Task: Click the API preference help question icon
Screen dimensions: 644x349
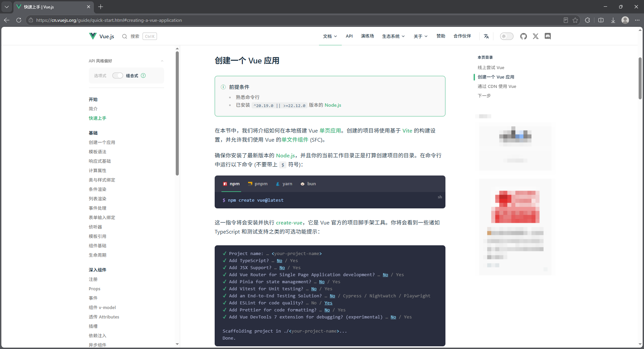Action: [x=143, y=76]
